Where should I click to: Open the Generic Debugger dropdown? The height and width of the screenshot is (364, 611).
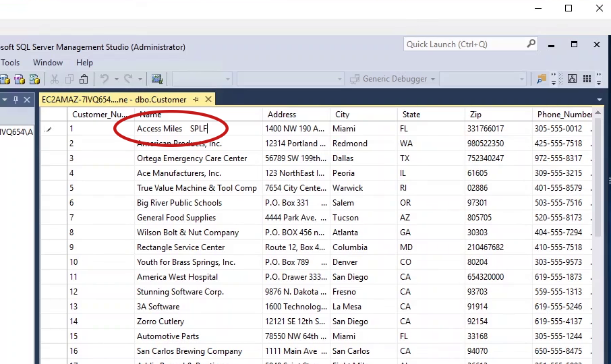(x=432, y=79)
